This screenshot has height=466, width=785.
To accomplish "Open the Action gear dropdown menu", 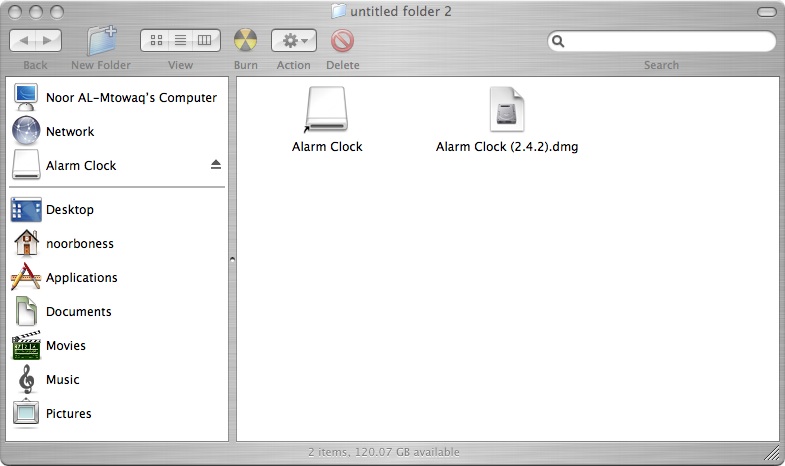I will [294, 41].
